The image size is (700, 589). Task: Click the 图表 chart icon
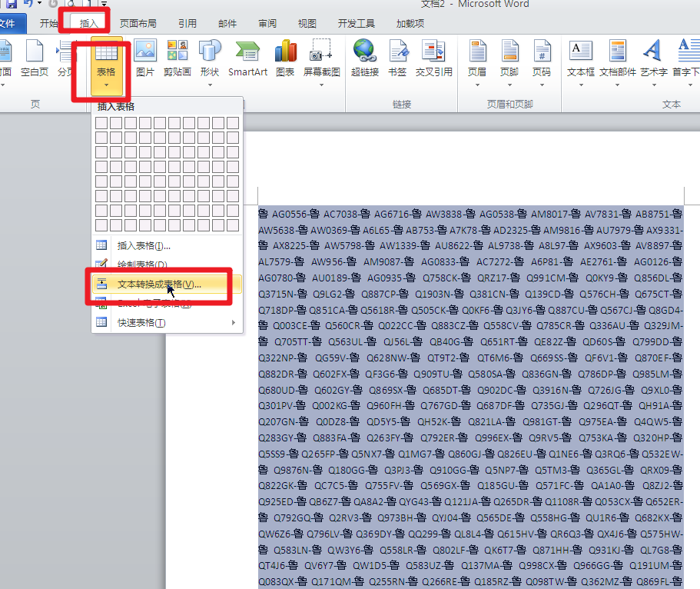[x=285, y=51]
